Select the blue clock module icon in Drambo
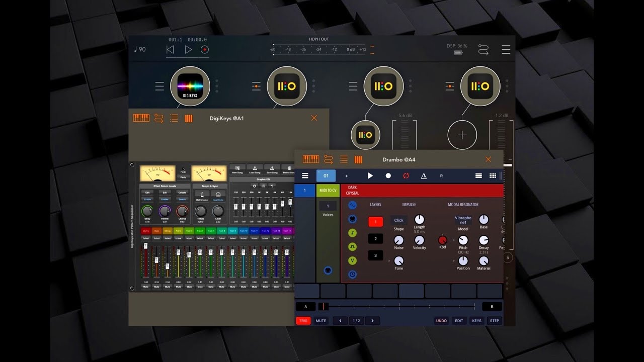The height and width of the screenshot is (362, 644). (x=353, y=275)
